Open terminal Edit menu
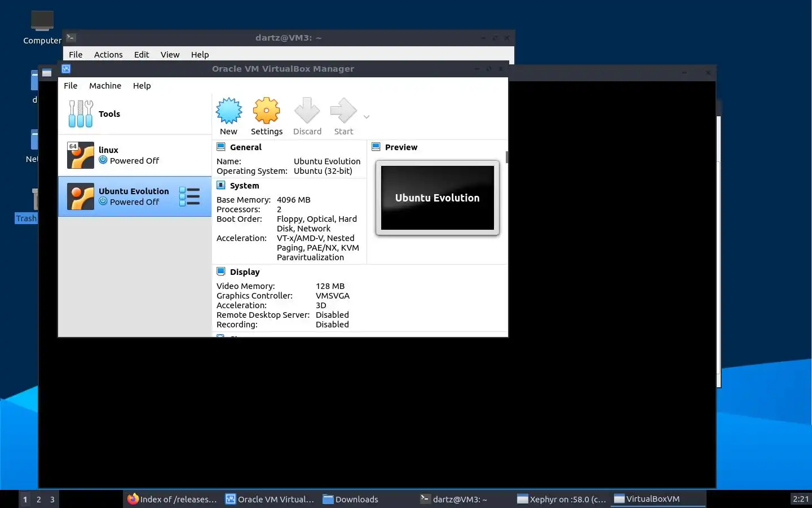Image resolution: width=812 pixels, height=508 pixels. point(142,55)
